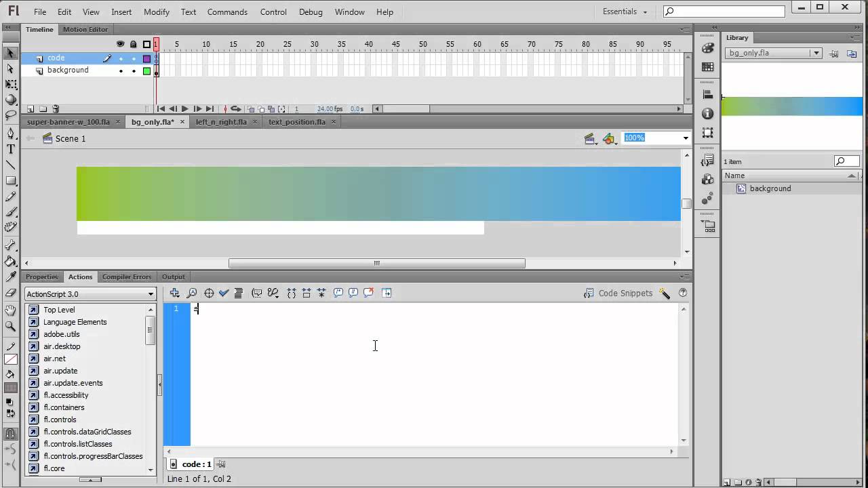Expand the Language Elements category
This screenshot has height=488, width=868.
(75, 322)
